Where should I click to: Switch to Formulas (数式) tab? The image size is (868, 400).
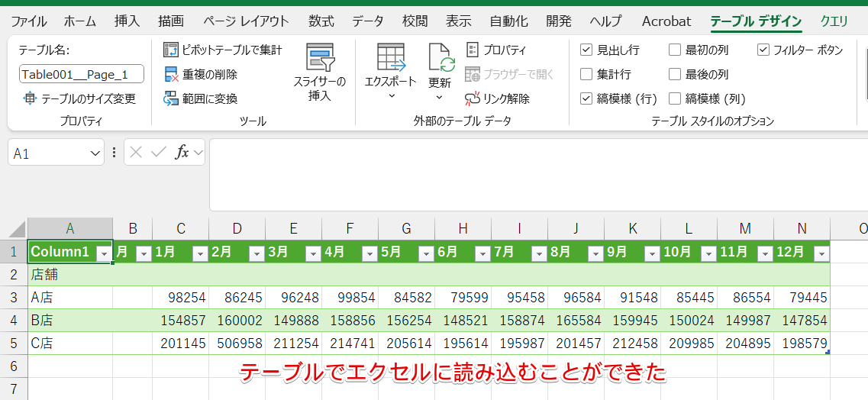[x=321, y=21]
